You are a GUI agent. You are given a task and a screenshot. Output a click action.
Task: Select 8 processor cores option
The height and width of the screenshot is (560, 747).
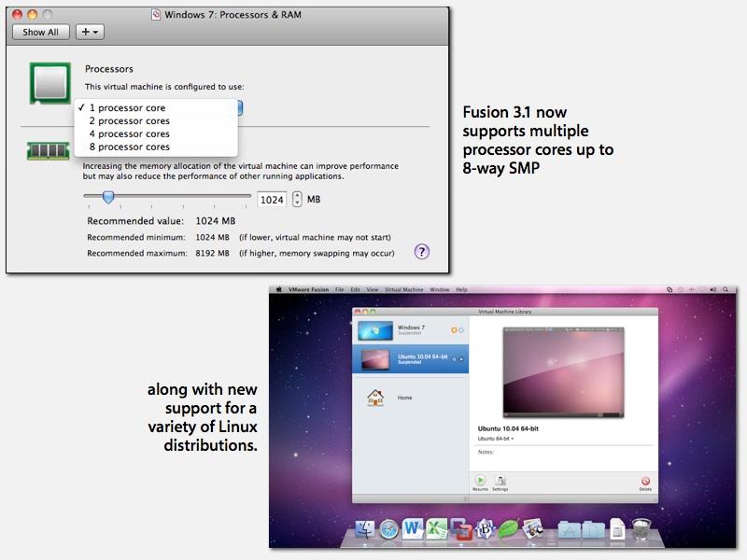pyautogui.click(x=156, y=147)
